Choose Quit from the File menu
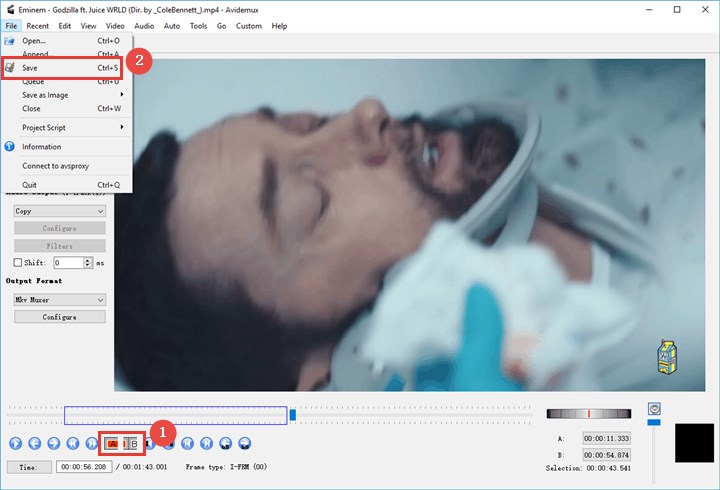The image size is (720, 490). (67, 185)
